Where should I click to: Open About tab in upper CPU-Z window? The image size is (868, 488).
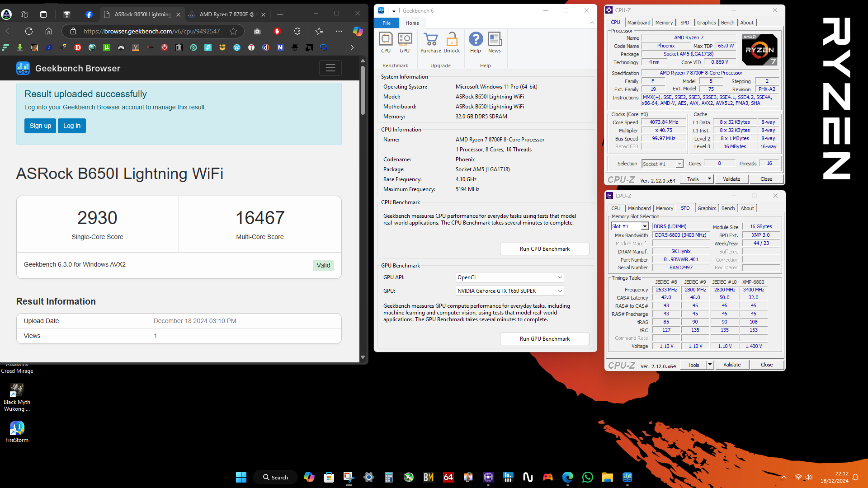[x=747, y=23]
